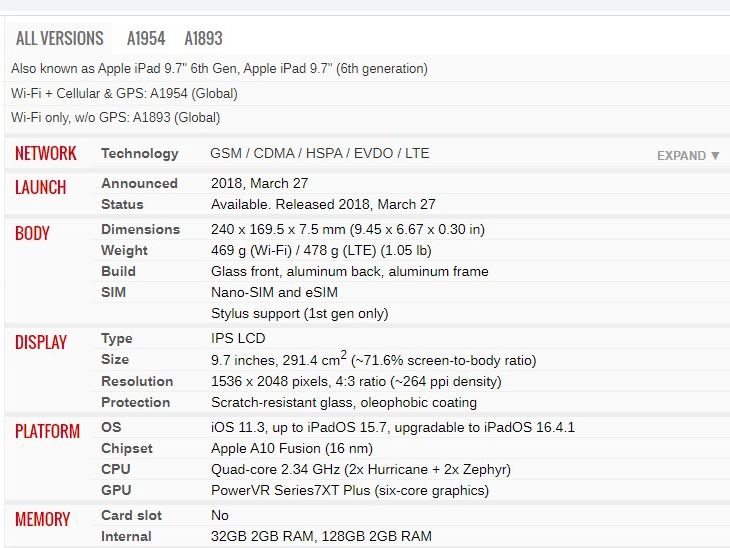Open the Status spec label
Viewport: 730px width, 548px height.
[122, 204]
